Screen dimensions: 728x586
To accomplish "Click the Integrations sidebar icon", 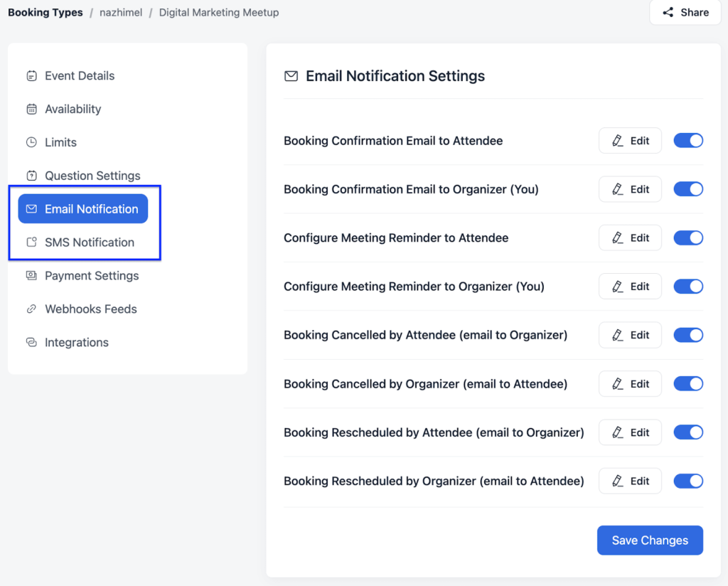I will coord(31,342).
